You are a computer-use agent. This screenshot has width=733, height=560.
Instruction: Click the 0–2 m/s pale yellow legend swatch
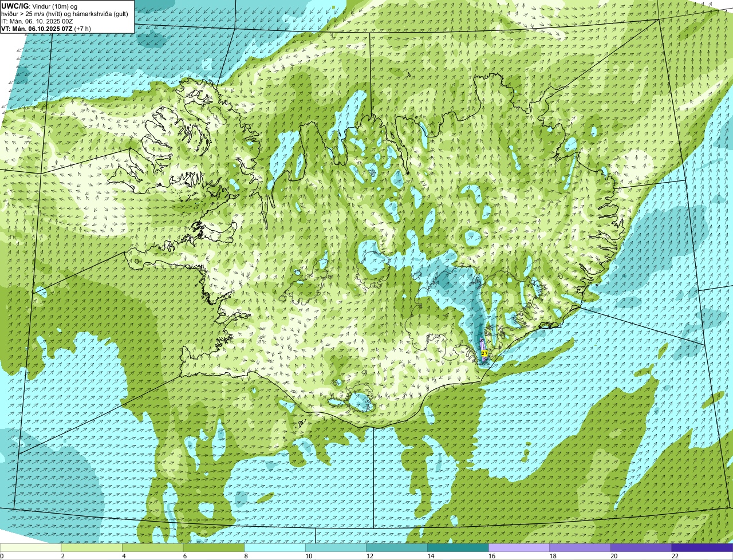[x=30, y=548]
